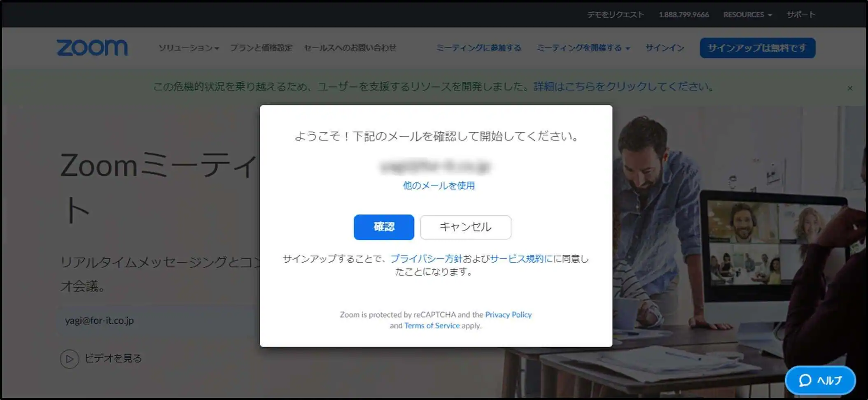Viewport: 868px width, 400px height.
Task: Open プランと価格設定 menu item
Action: (x=261, y=48)
